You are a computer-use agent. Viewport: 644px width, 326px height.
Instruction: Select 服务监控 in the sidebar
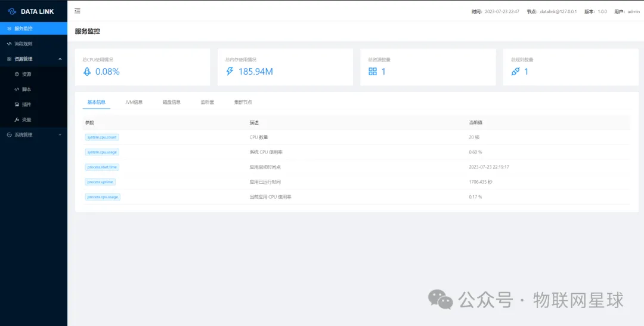pos(24,28)
